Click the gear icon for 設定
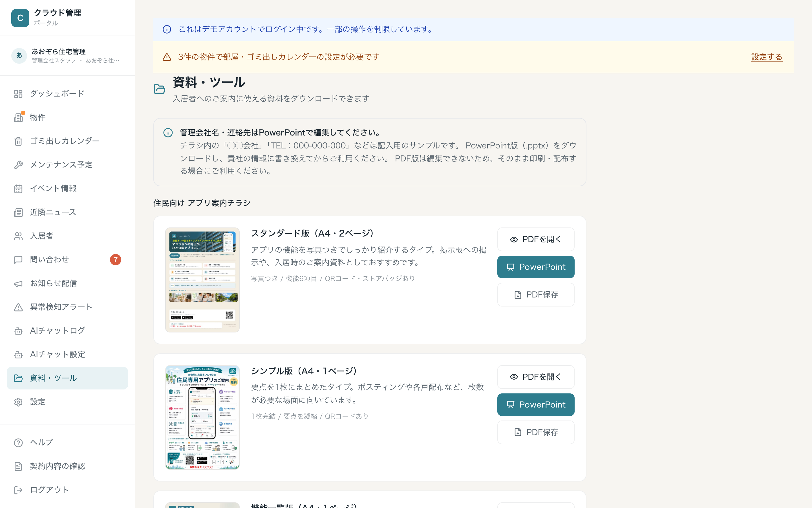 coord(18,402)
